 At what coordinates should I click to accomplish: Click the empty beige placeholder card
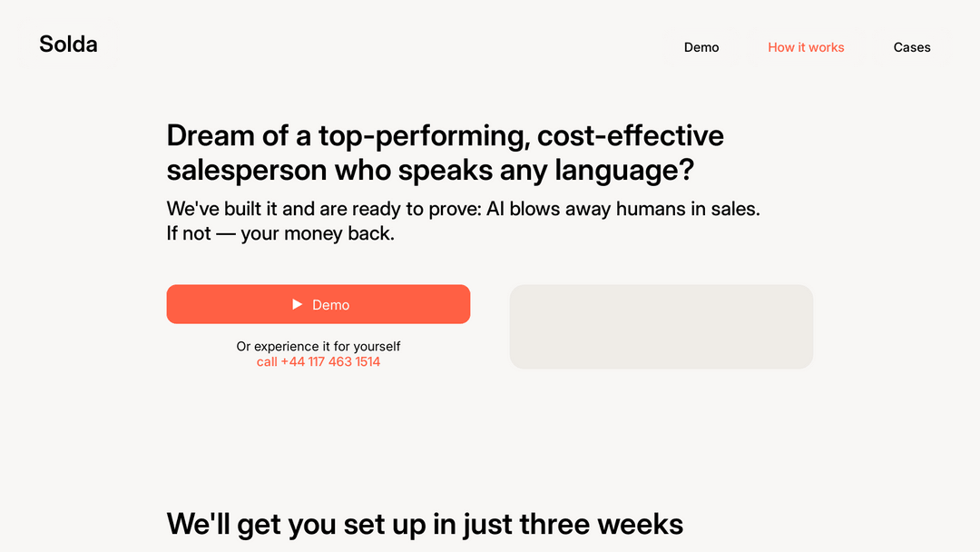point(661,327)
